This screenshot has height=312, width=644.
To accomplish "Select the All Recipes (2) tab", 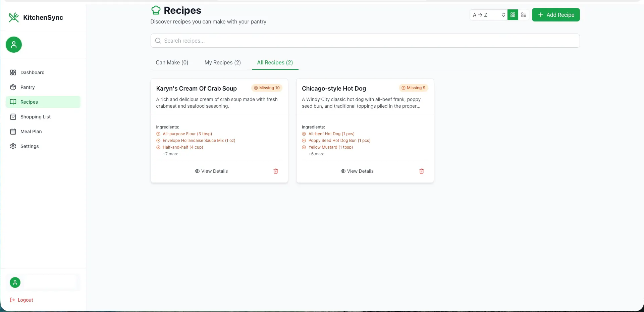I will [275, 62].
